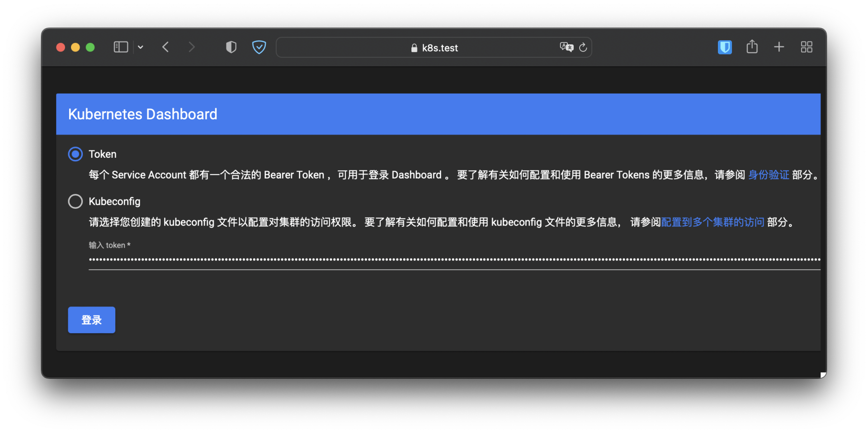Open the sidebar chevron dropdown
Screen dimensions: 868x433
[x=141, y=47]
